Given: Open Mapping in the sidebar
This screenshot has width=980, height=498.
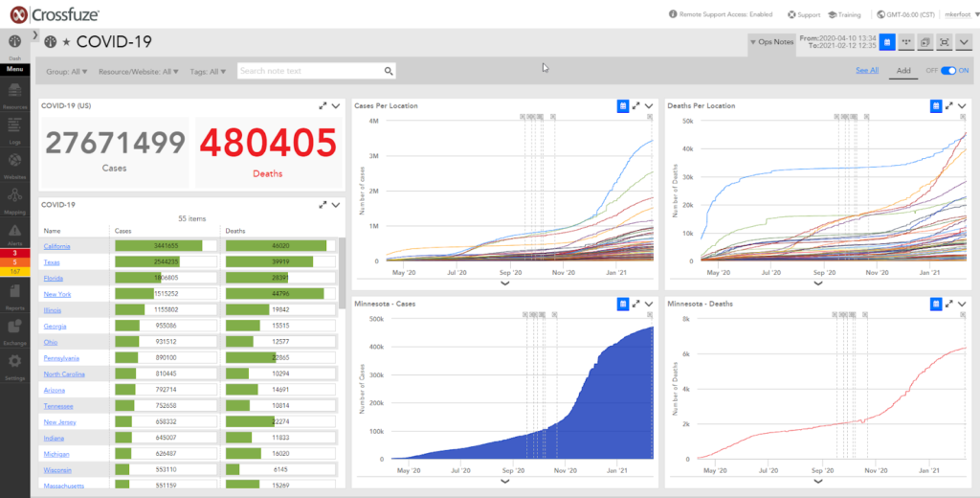Looking at the screenshot, I should pos(14,201).
